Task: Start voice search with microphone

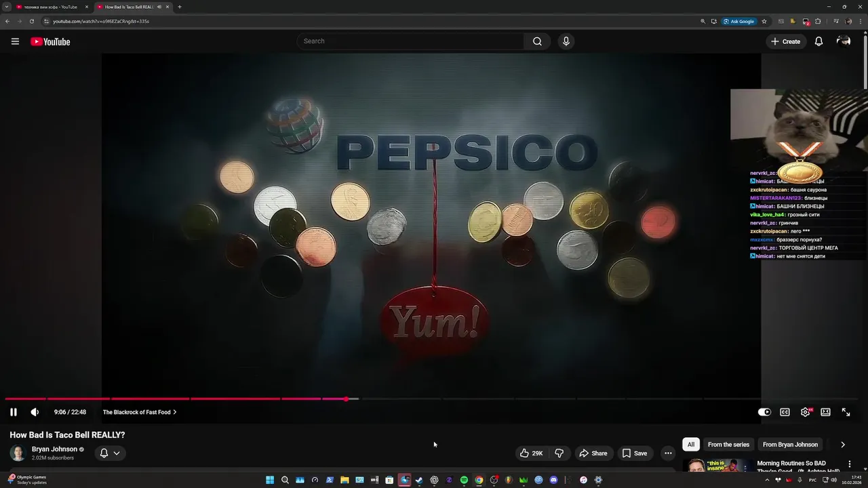Action: pyautogui.click(x=566, y=41)
